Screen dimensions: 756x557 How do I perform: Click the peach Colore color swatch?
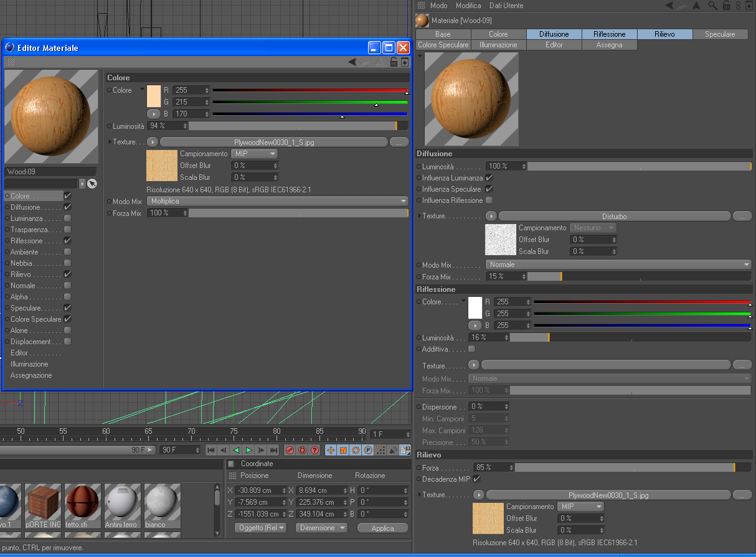(x=153, y=96)
